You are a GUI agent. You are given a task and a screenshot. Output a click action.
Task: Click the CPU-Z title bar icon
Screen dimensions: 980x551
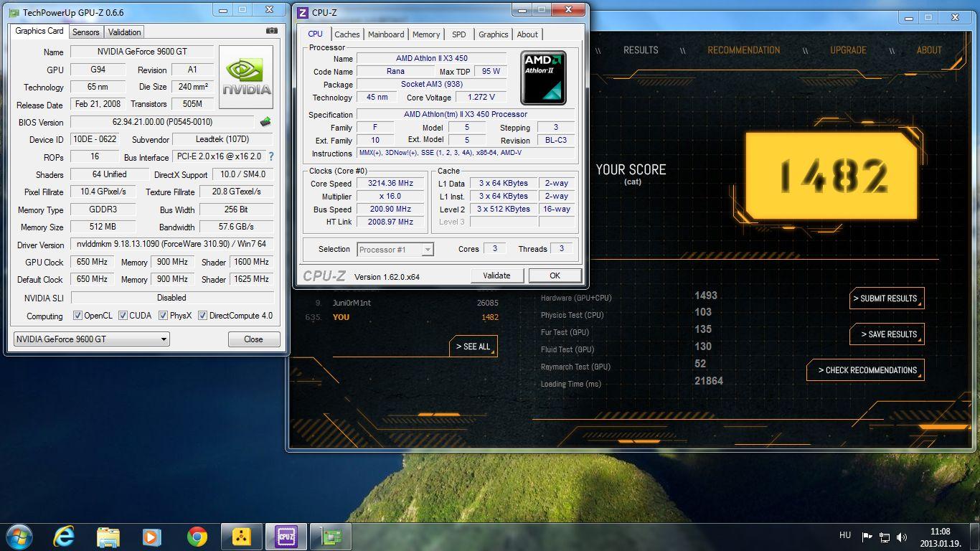click(x=303, y=12)
